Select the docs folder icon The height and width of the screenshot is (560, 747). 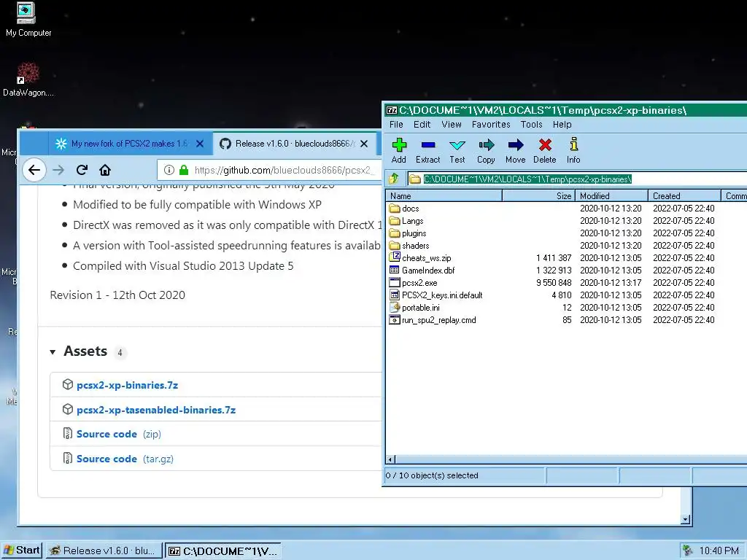point(395,208)
